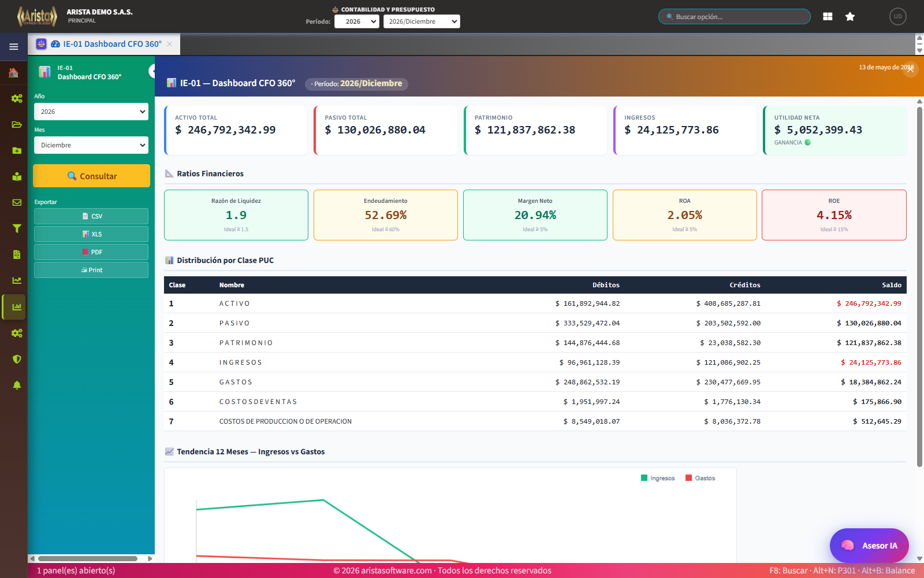Toggle the Ingresos legend series in chart

(x=658, y=478)
